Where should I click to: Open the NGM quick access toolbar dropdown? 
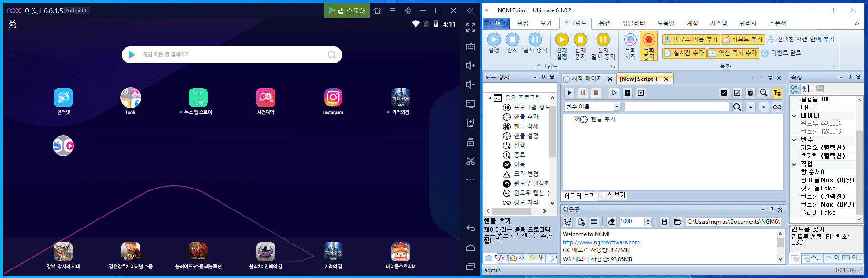click(x=486, y=10)
